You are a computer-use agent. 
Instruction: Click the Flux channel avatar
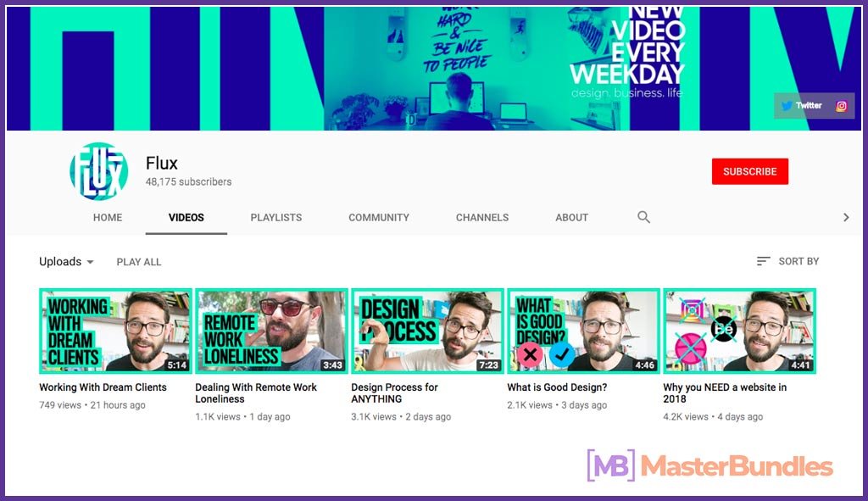(x=99, y=171)
